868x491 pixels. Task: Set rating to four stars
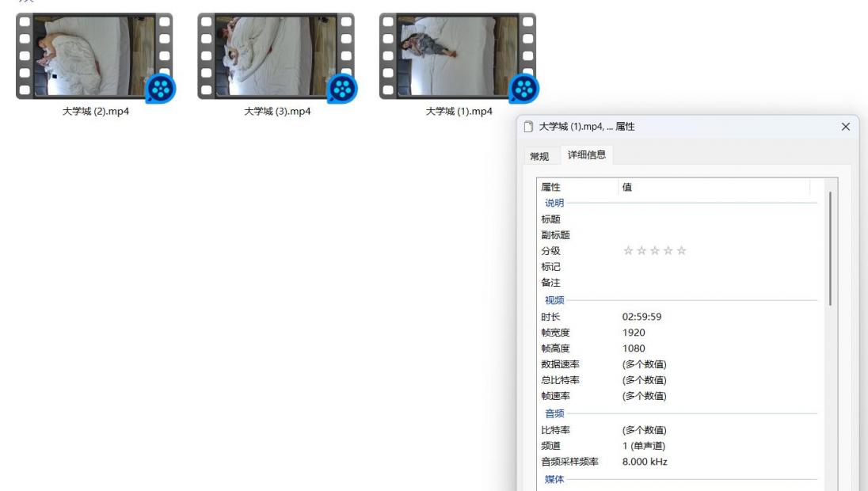click(x=668, y=251)
